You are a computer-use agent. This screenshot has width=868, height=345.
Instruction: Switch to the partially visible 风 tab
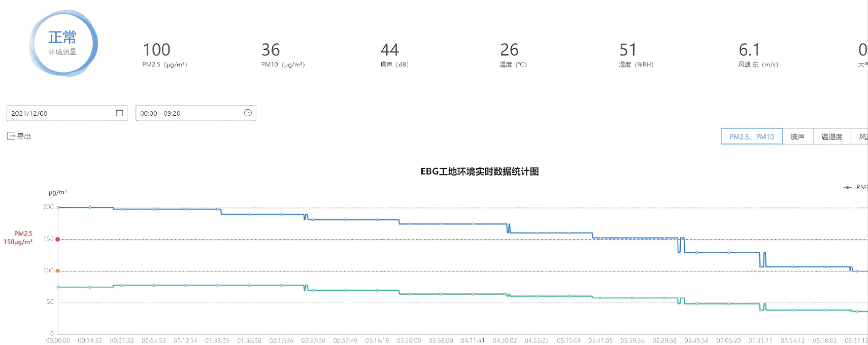[860, 136]
